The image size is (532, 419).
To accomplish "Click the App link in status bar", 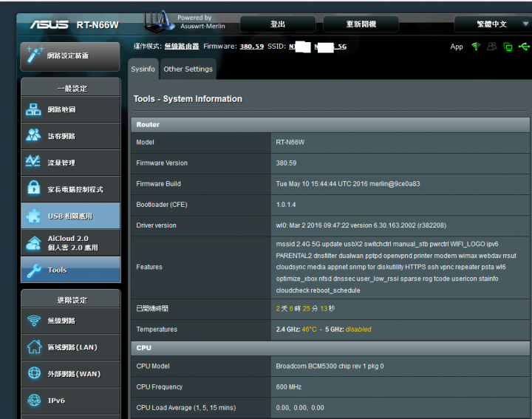I will click(x=457, y=47).
